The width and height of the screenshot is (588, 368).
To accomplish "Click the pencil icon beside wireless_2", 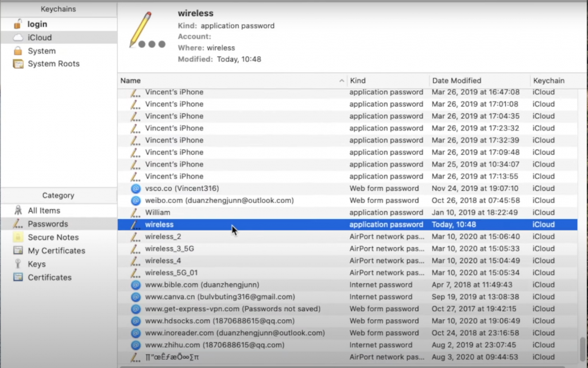I will coord(136,236).
